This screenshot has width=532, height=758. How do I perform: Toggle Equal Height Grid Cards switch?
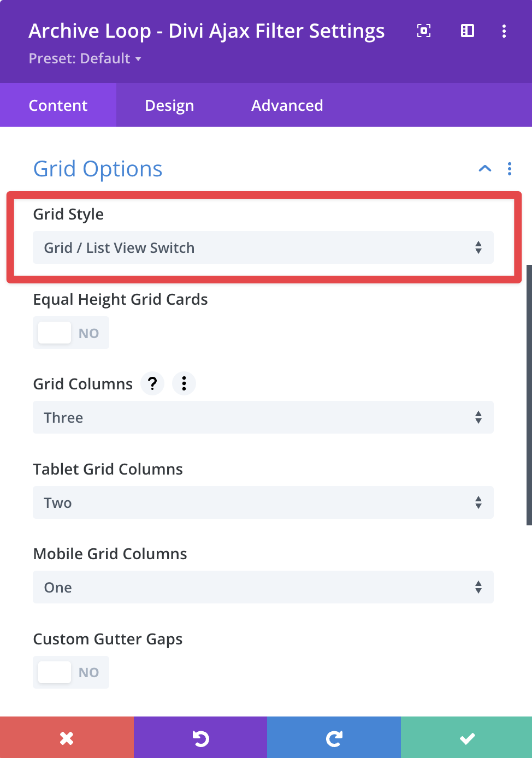click(71, 333)
